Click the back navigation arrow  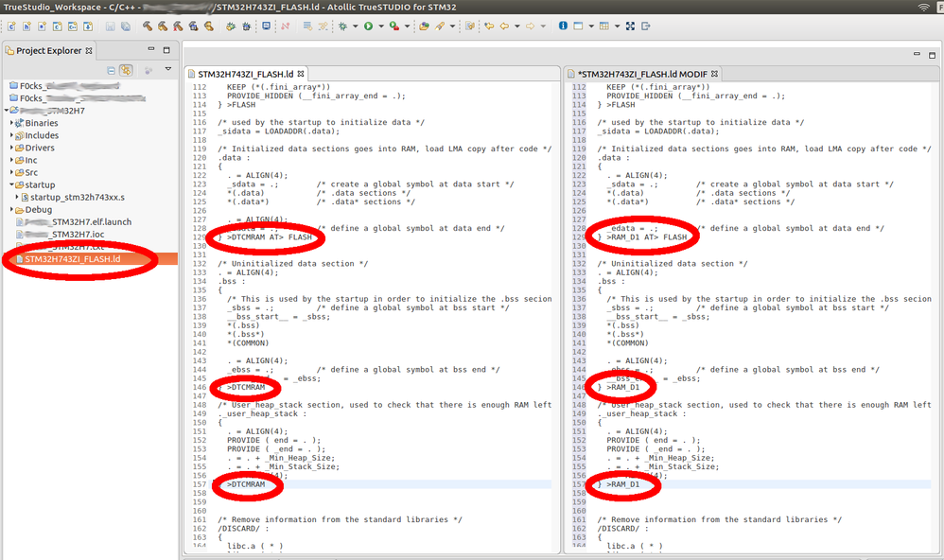point(504,26)
